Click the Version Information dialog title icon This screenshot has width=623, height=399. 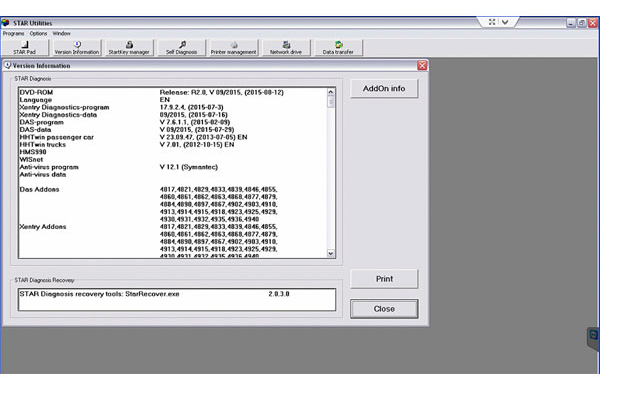(x=8, y=65)
